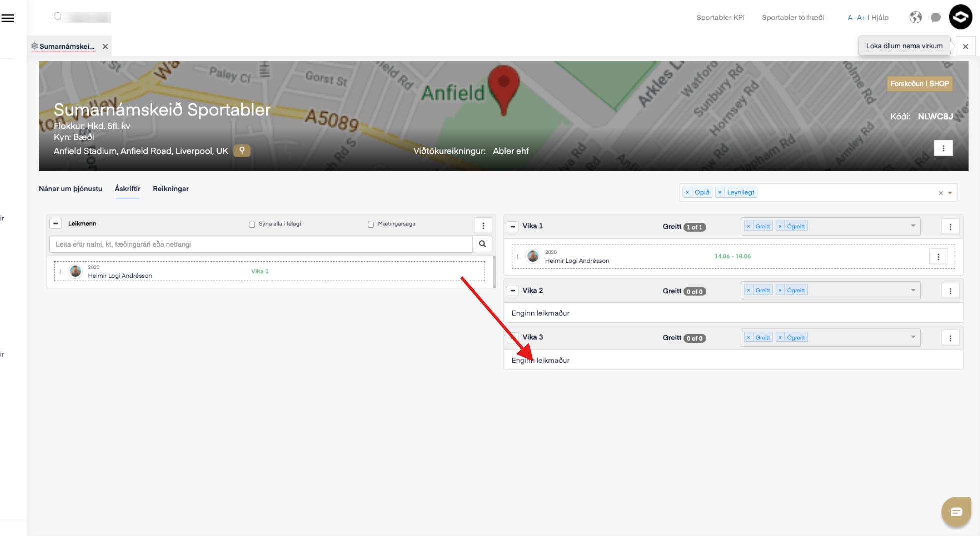Screen dimensions: 980x536
Task: Clear all status filter tags
Action: tap(940, 193)
